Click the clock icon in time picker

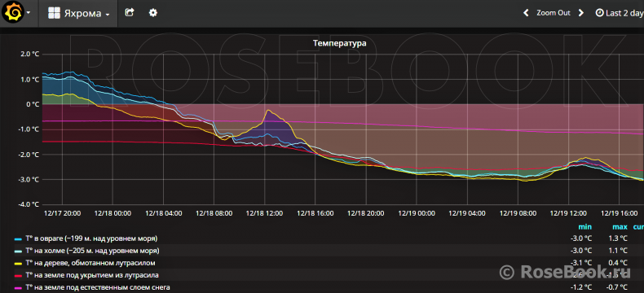pyautogui.click(x=599, y=13)
